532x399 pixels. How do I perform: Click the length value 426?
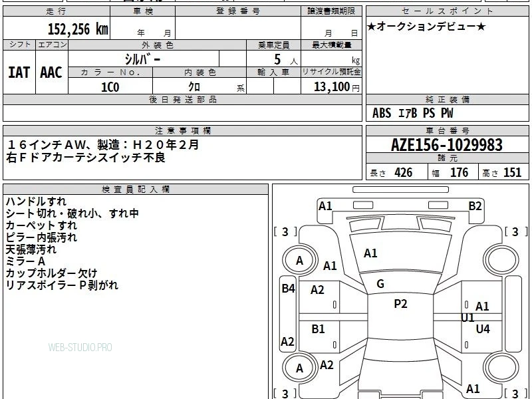tap(404, 173)
